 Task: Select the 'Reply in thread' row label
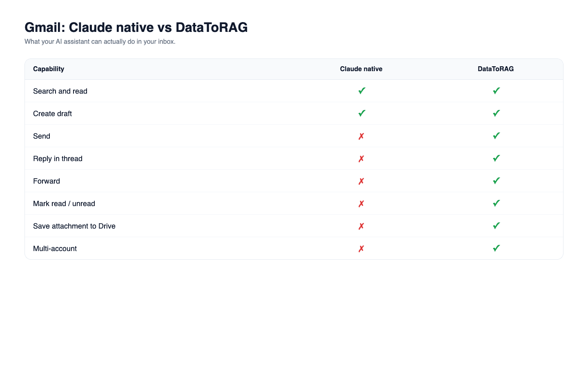click(x=58, y=159)
